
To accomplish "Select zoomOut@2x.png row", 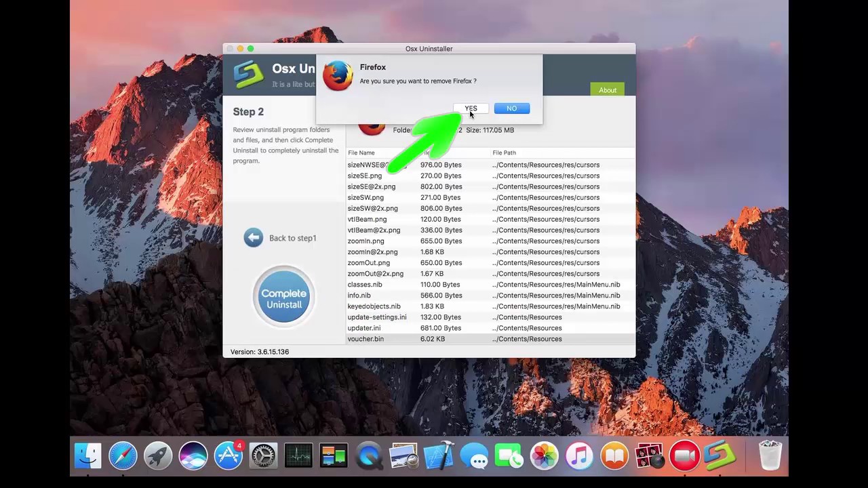I will click(x=491, y=273).
